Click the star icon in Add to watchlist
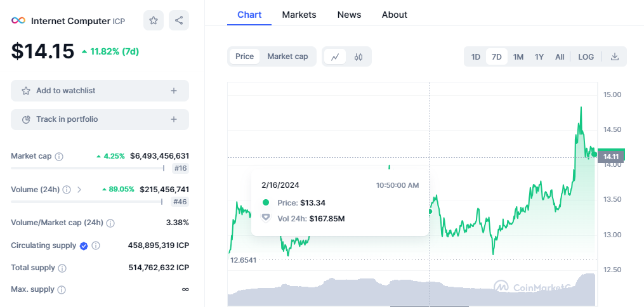The height and width of the screenshot is (307, 644). click(x=26, y=91)
